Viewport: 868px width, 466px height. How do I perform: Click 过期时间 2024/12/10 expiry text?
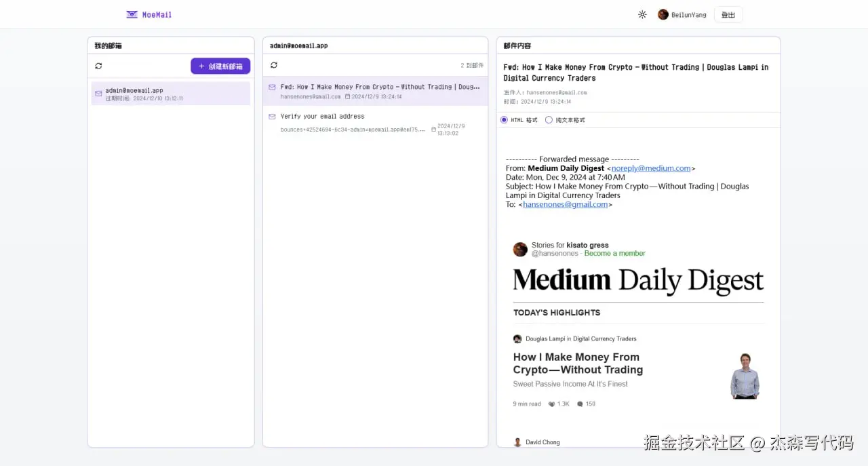pyautogui.click(x=144, y=98)
